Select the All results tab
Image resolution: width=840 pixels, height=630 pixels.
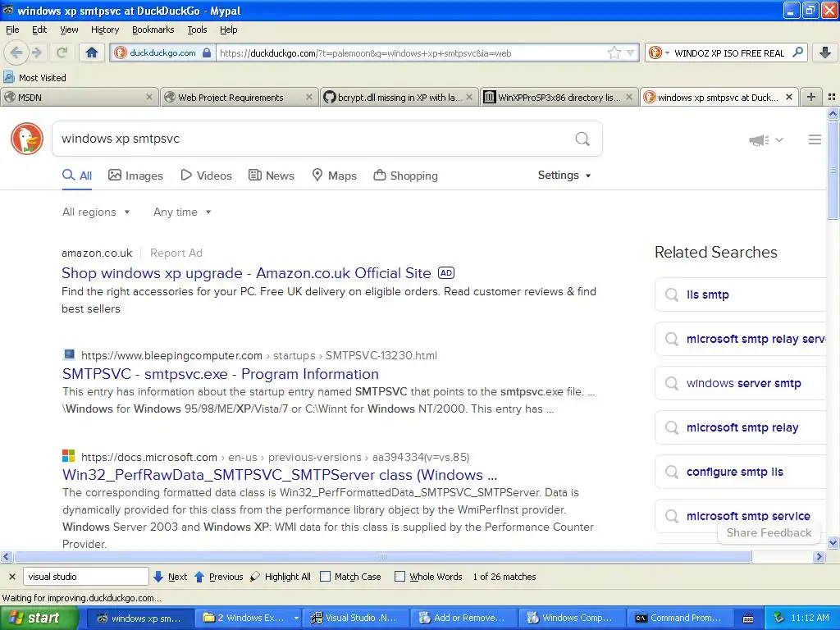pyautogui.click(x=77, y=176)
